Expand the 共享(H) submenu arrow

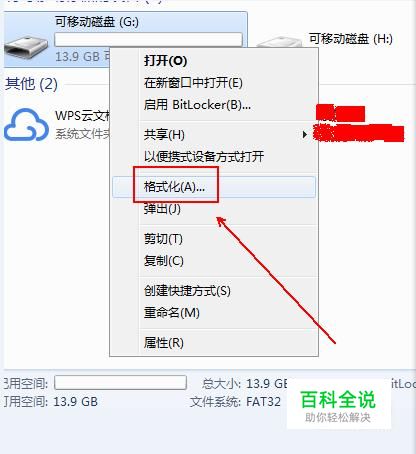click(304, 135)
